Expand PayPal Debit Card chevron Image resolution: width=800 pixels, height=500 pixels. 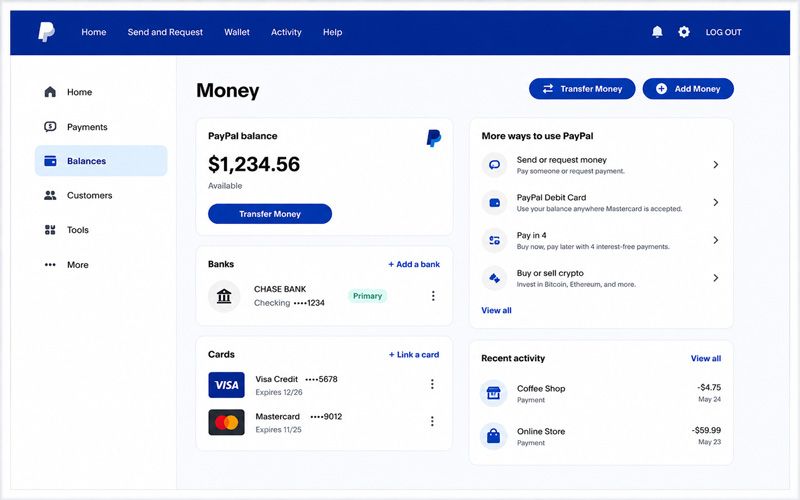point(716,203)
